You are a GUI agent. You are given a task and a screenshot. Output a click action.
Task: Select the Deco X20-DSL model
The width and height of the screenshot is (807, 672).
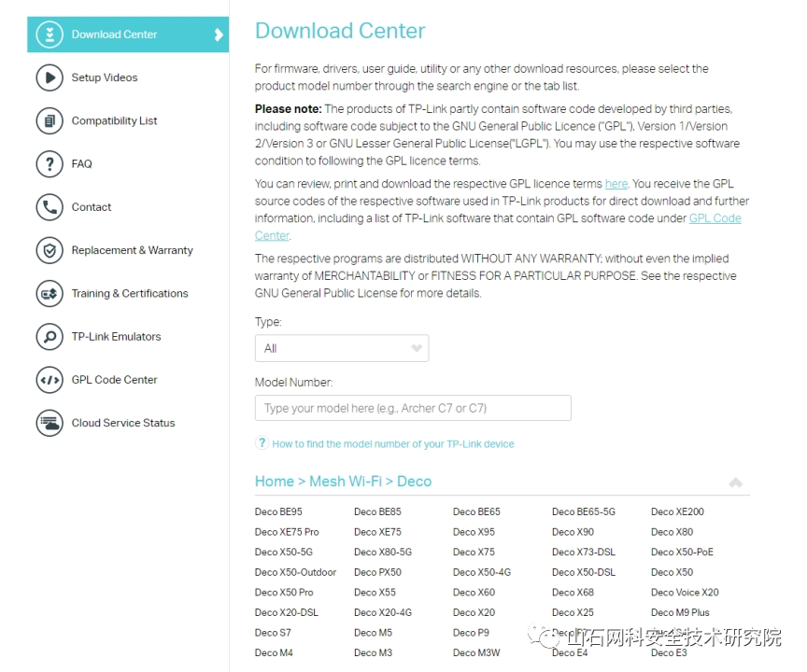tap(287, 612)
